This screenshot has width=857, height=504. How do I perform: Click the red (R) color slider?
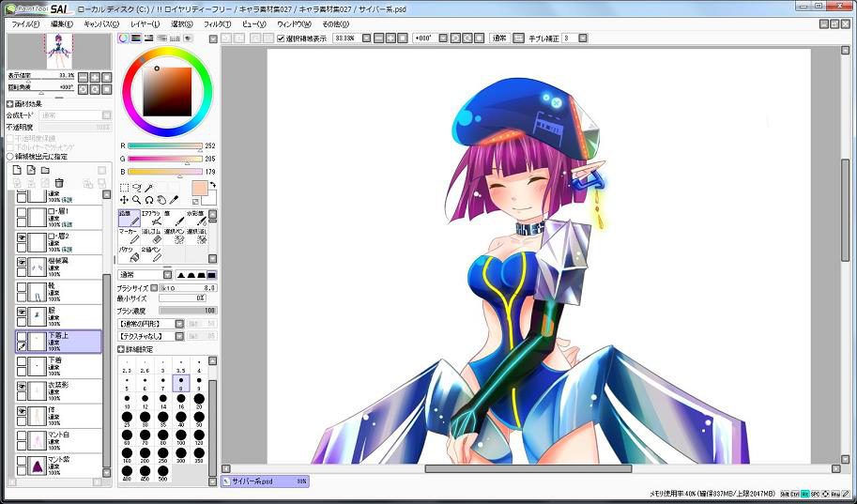coord(165,145)
